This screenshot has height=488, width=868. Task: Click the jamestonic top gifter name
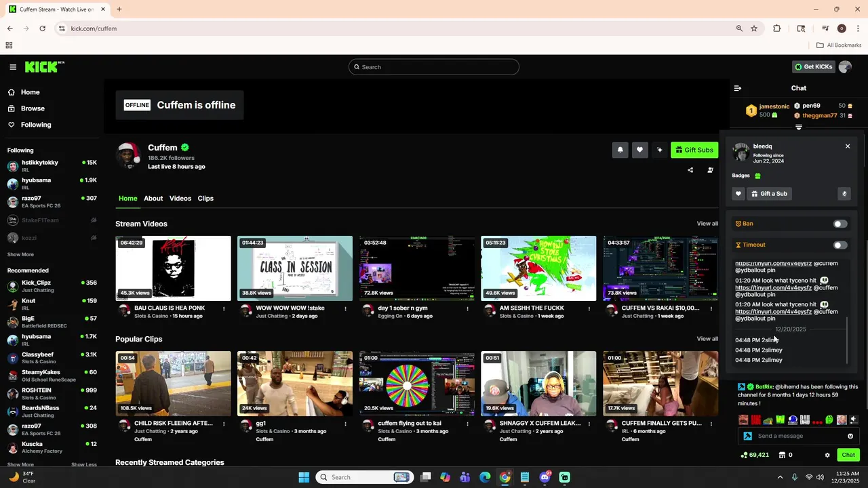pyautogui.click(x=774, y=106)
